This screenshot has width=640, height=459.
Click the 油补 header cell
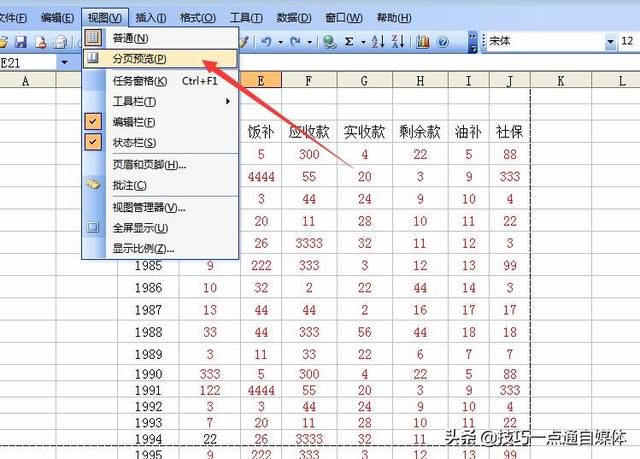click(469, 132)
